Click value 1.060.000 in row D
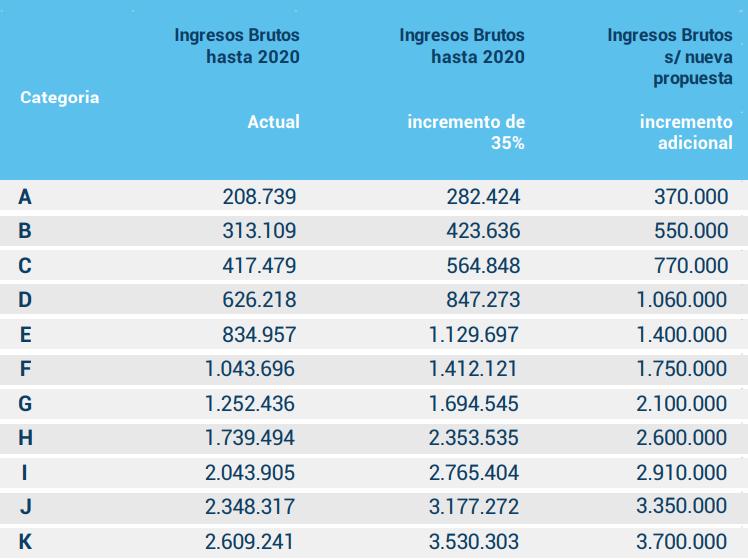This screenshot has height=559, width=748. coord(682,300)
